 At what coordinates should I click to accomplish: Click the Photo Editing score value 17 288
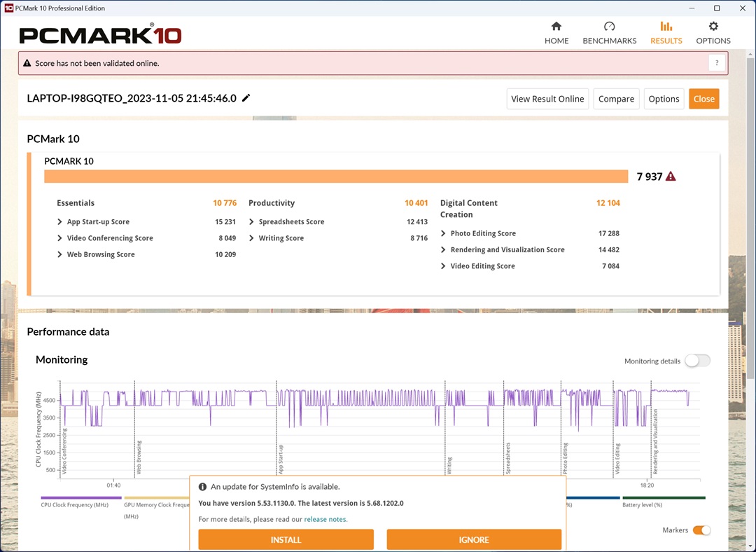[608, 233]
